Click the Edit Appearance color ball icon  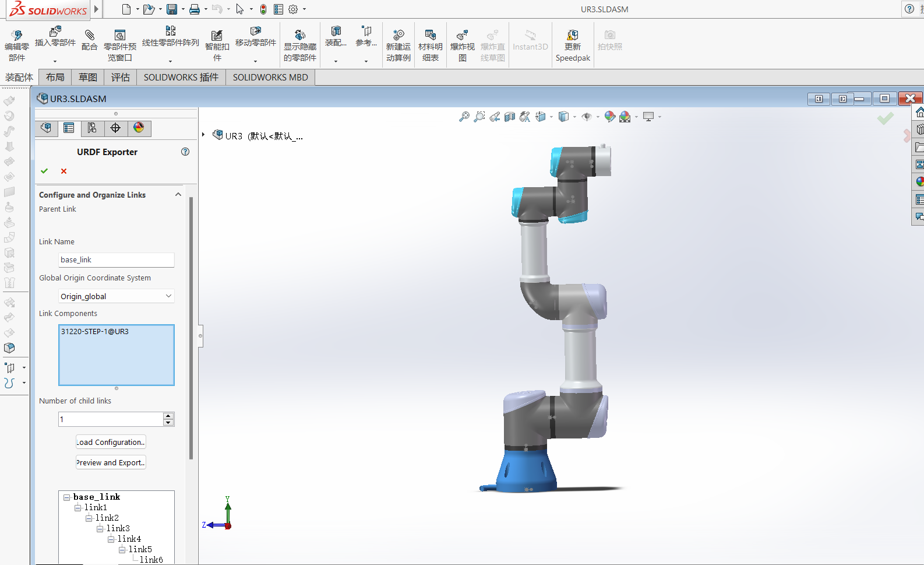tap(609, 117)
